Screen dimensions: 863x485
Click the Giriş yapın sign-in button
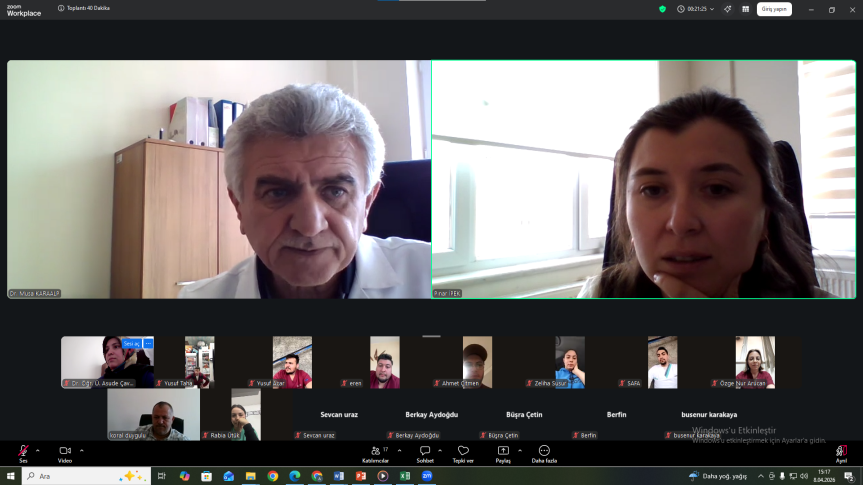click(x=774, y=9)
